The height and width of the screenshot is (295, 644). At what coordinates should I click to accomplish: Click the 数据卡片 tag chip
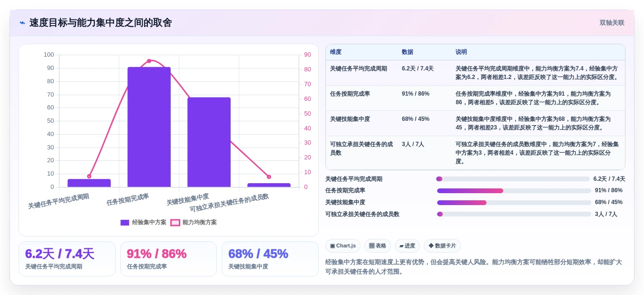point(442,246)
